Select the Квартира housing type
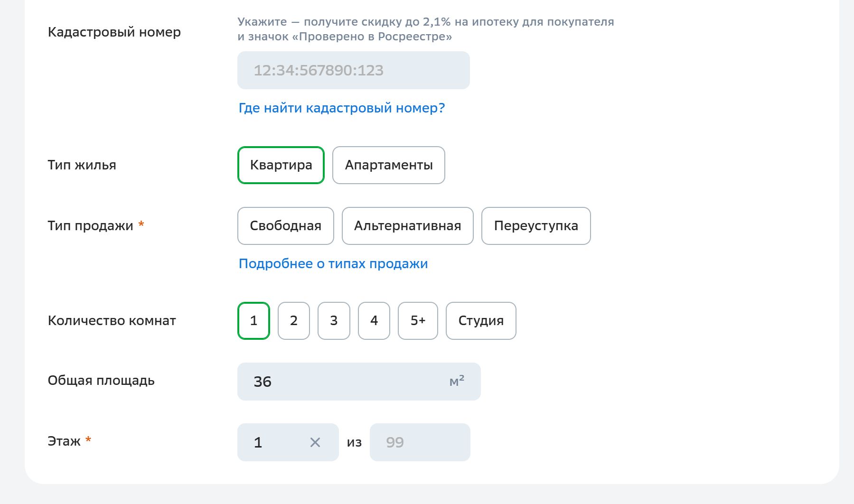 (x=281, y=165)
